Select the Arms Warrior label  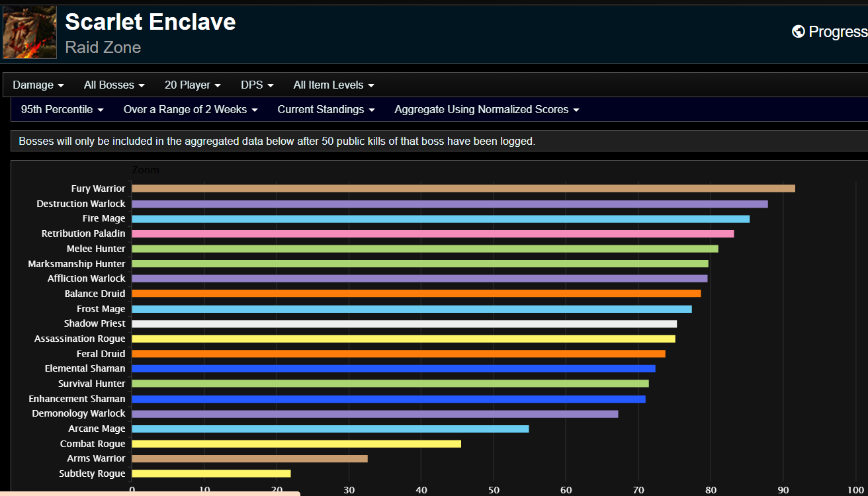coord(96,458)
